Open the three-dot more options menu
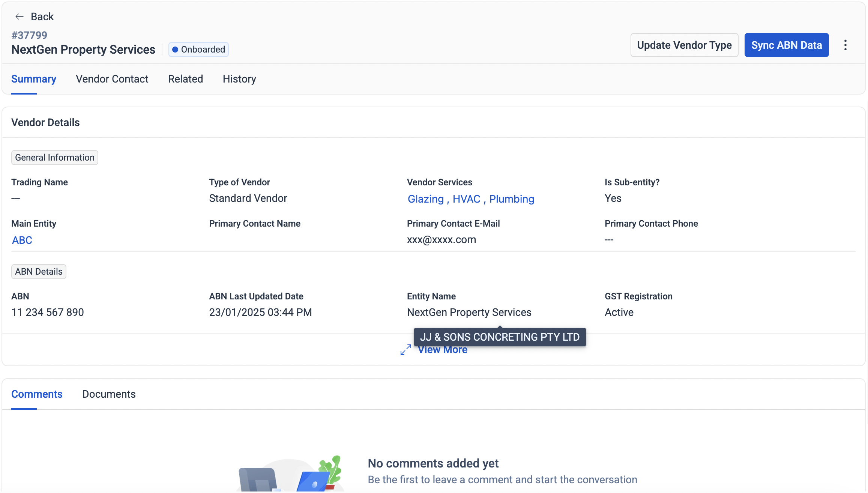Screen dimensions: 868x493 pos(845,45)
